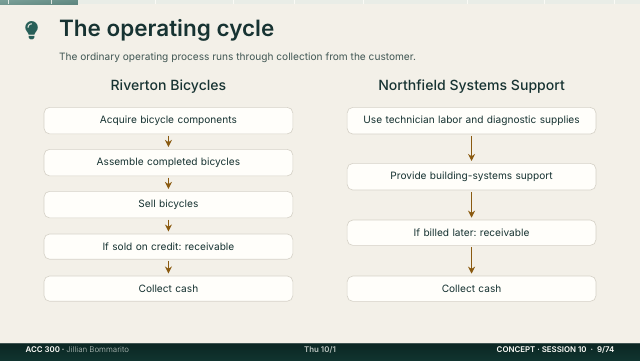Click the 'Acquire bicycle components' box
Screen dimensions: 640x361
pos(168,120)
